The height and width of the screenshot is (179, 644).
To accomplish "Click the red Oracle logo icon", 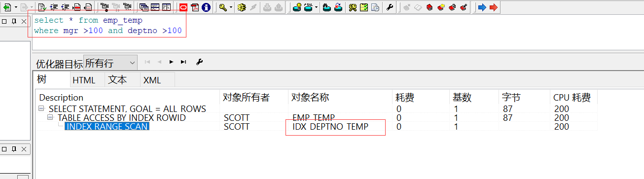I will pyautogui.click(x=183, y=7).
